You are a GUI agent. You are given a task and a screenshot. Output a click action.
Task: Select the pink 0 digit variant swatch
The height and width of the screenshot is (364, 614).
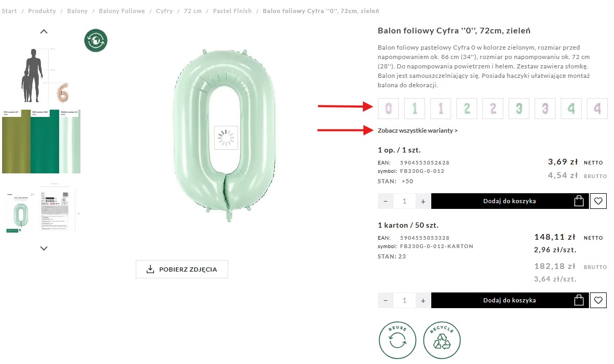pyautogui.click(x=388, y=109)
